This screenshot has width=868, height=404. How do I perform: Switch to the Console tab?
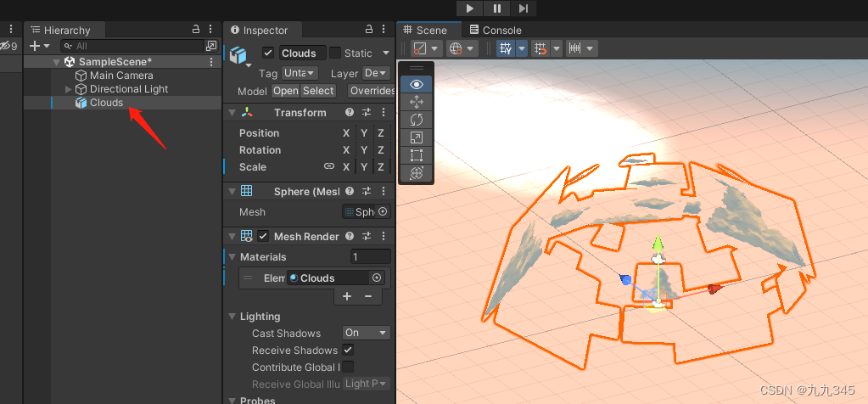(496, 31)
